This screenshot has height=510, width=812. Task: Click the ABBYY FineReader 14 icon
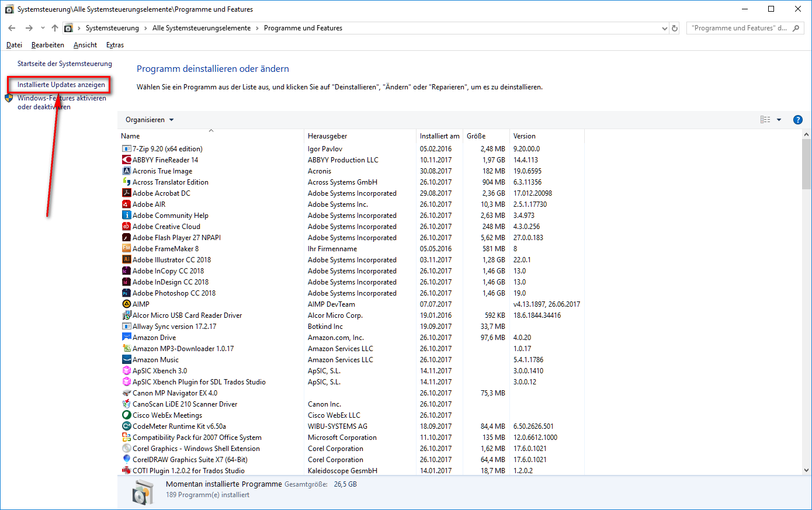(126, 159)
